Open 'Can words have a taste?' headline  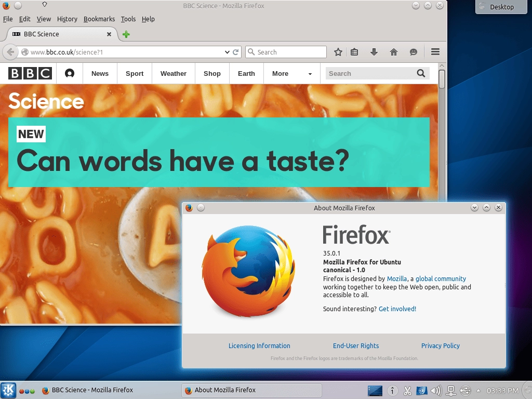tap(183, 161)
